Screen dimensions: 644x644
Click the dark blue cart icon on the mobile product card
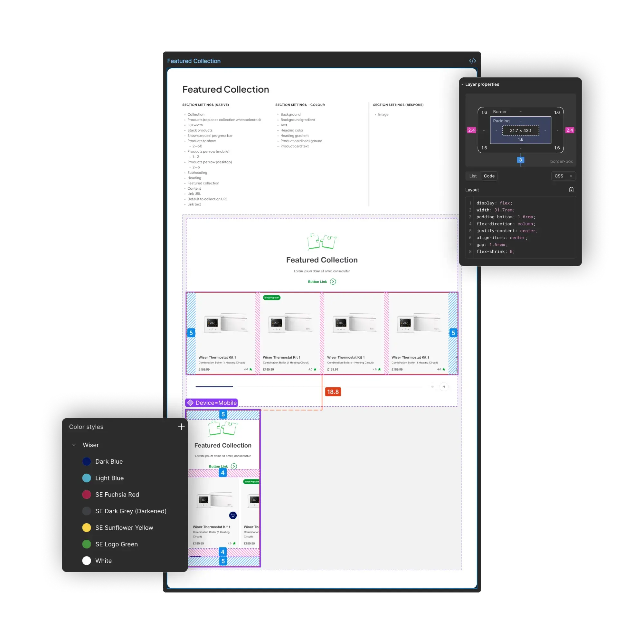(x=233, y=515)
